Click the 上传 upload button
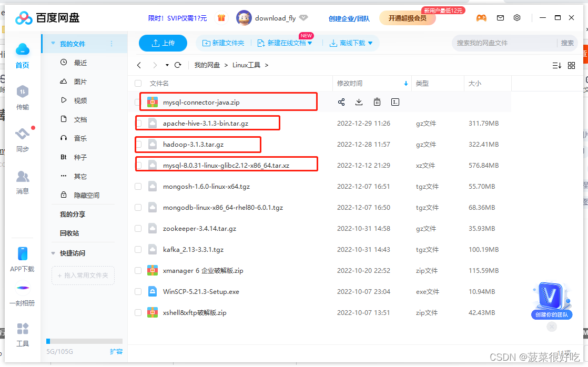The image size is (588, 367). [x=163, y=43]
